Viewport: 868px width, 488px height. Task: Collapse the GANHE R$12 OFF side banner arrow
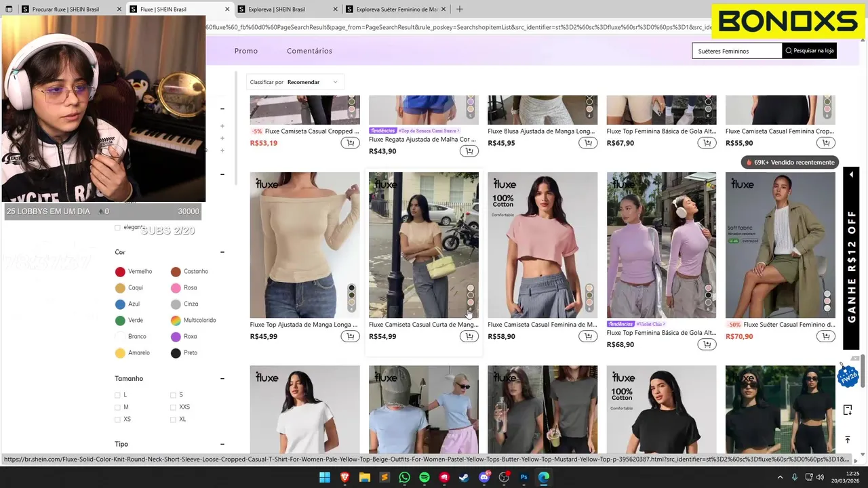pos(851,174)
